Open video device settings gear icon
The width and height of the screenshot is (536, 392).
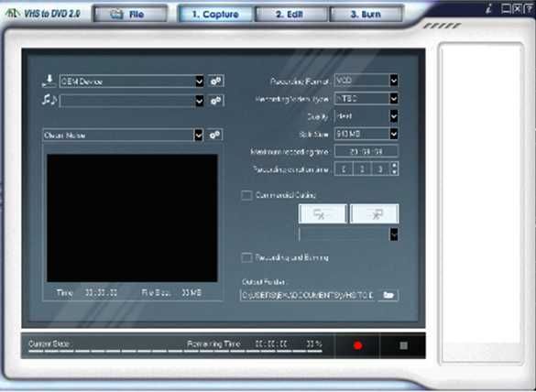pos(216,81)
